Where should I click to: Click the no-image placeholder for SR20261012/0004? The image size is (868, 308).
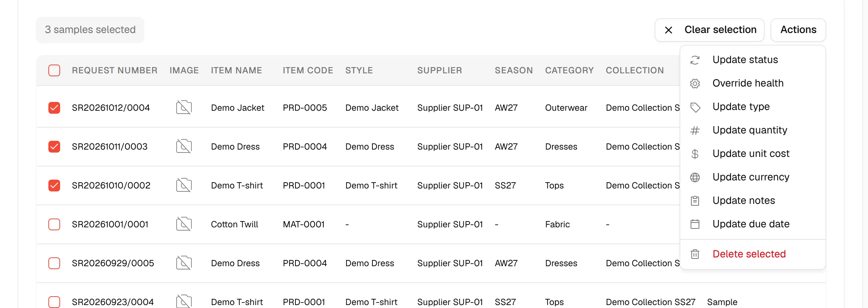pyautogui.click(x=184, y=107)
